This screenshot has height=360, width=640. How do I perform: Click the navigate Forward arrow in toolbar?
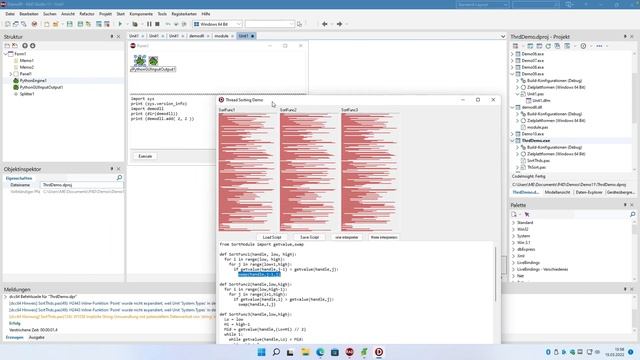click(x=340, y=24)
